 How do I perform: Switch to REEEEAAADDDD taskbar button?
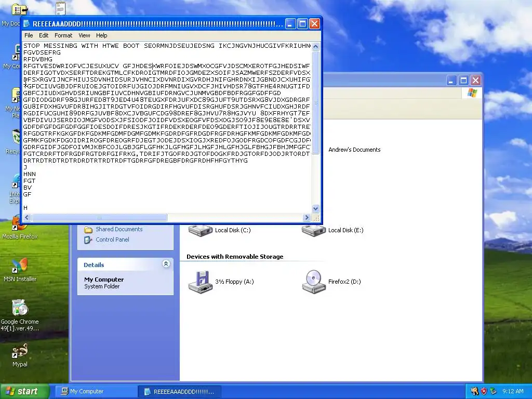point(180,391)
